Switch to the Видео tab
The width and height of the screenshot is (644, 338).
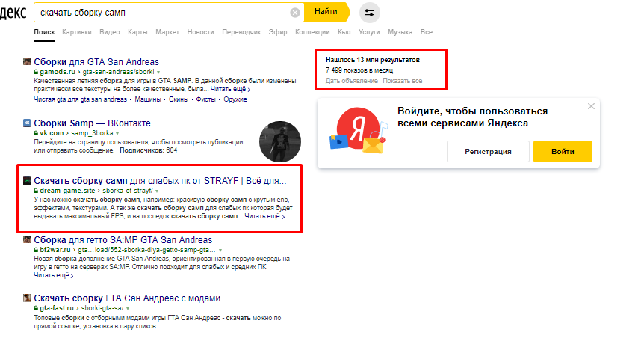(110, 32)
